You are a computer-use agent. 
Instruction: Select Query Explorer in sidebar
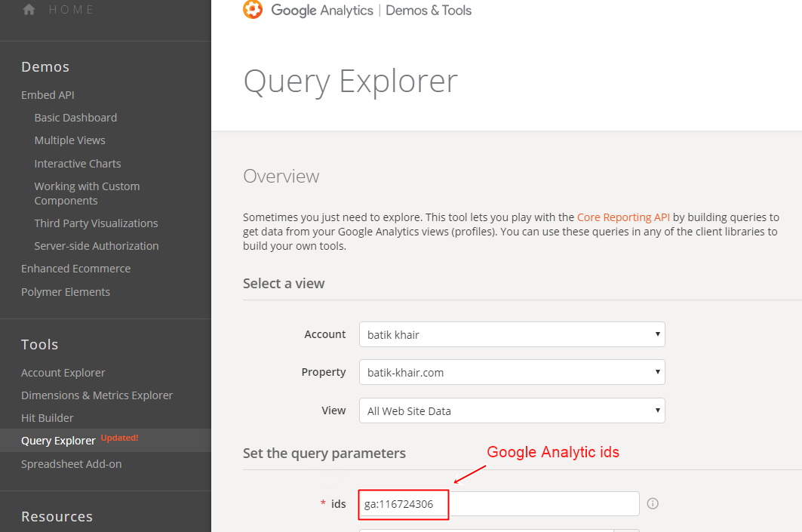coord(58,441)
